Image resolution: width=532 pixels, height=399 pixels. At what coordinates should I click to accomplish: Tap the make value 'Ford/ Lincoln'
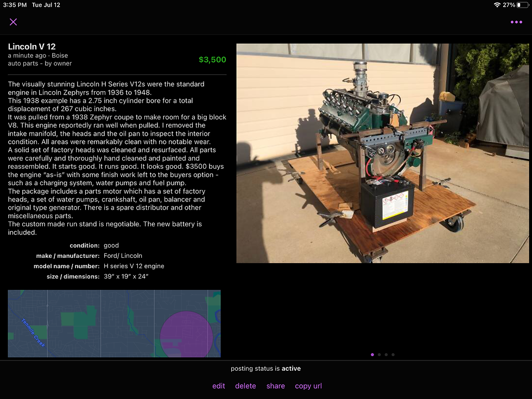123,256
